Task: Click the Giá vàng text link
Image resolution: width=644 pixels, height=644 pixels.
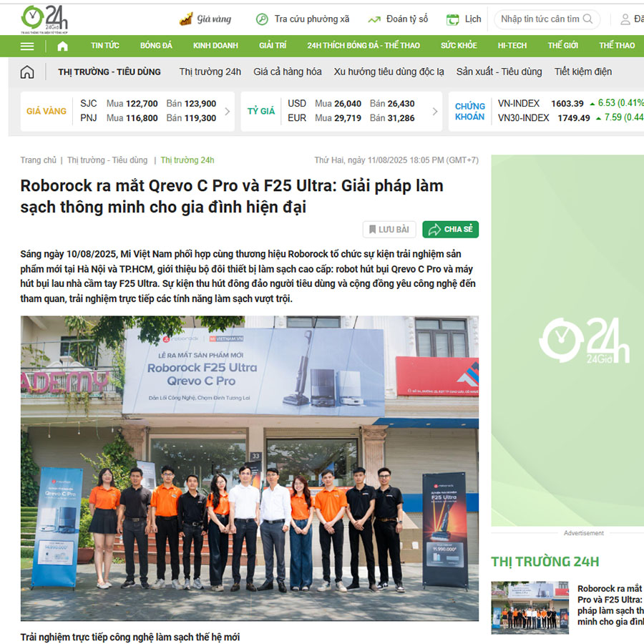Action: pyautogui.click(x=214, y=19)
